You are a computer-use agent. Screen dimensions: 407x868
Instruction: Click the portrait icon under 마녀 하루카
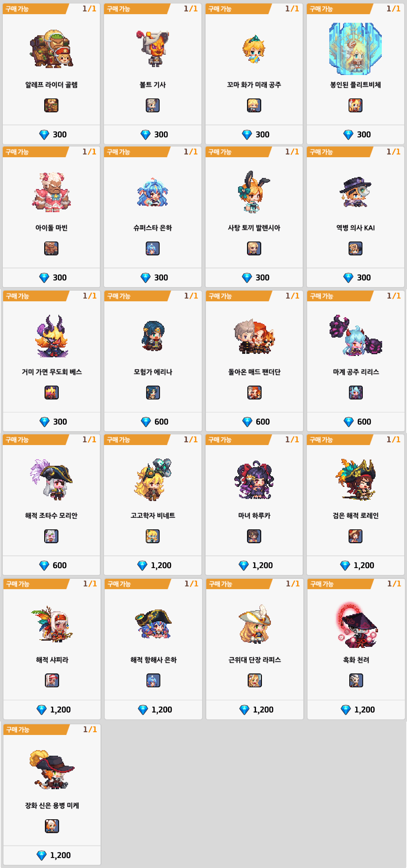(254, 536)
